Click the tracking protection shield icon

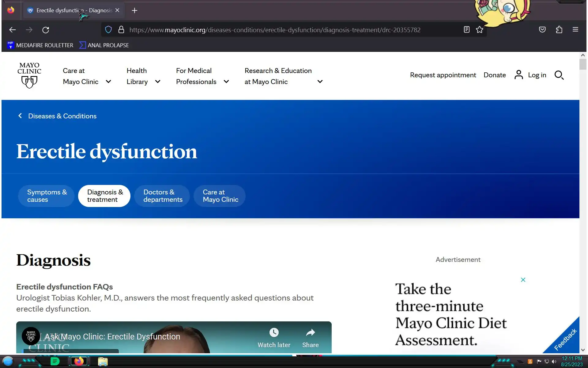tap(108, 30)
